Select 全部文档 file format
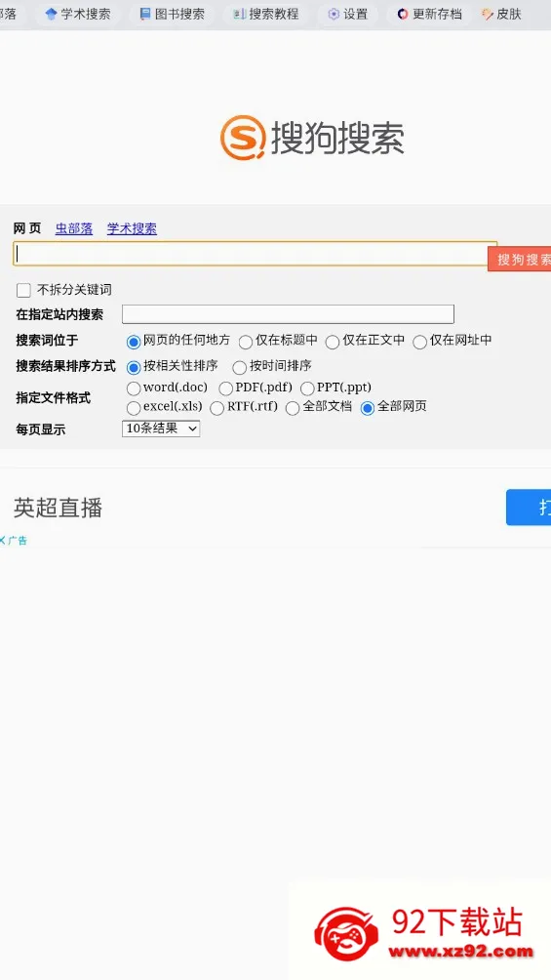This screenshot has height=980, width=551. click(293, 408)
